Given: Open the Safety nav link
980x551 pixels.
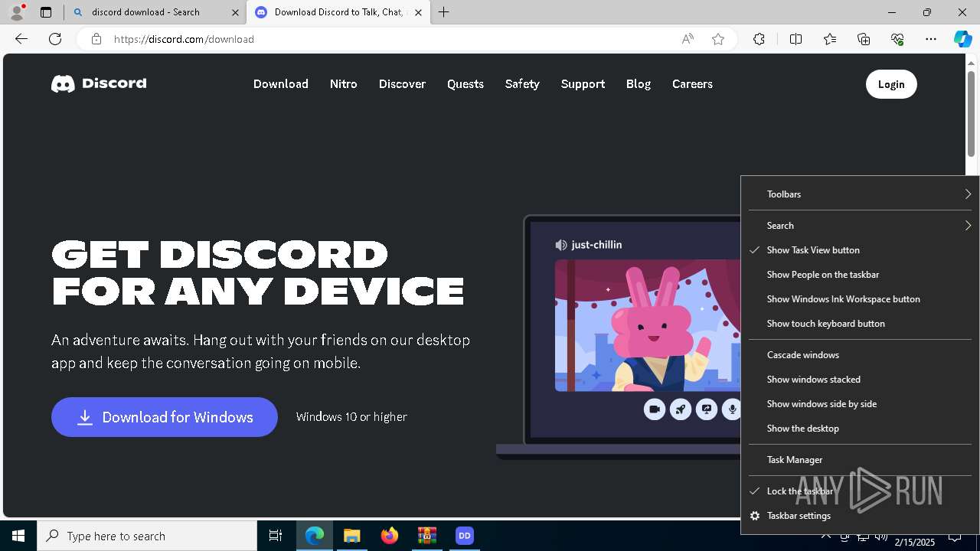Looking at the screenshot, I should coord(522,84).
